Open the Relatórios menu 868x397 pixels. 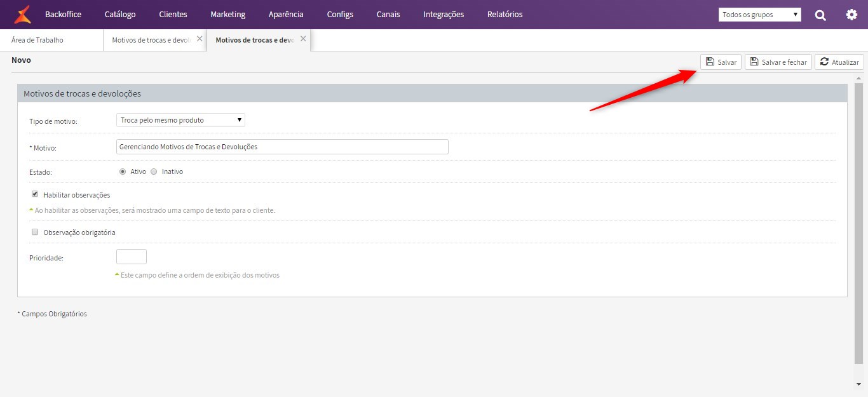[x=505, y=14]
